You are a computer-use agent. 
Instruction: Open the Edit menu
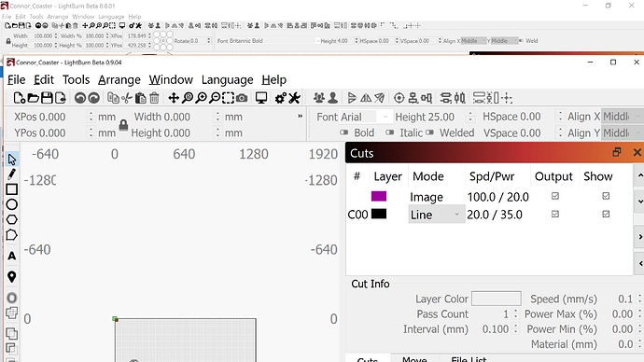[x=44, y=79]
